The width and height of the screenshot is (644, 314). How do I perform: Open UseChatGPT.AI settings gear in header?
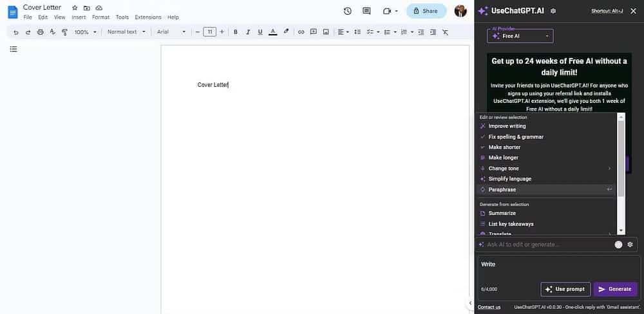553,11
